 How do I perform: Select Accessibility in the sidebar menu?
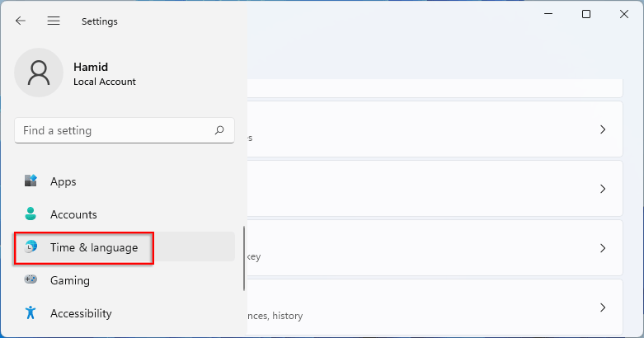coord(80,313)
